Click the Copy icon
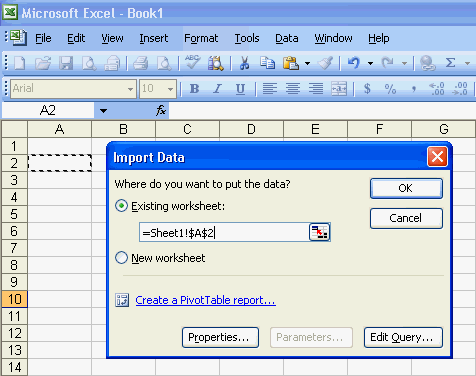The image size is (476, 376). click(267, 63)
